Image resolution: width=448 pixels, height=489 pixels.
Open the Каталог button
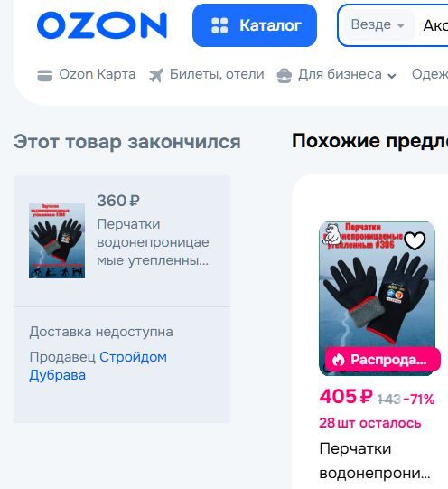pos(255,25)
